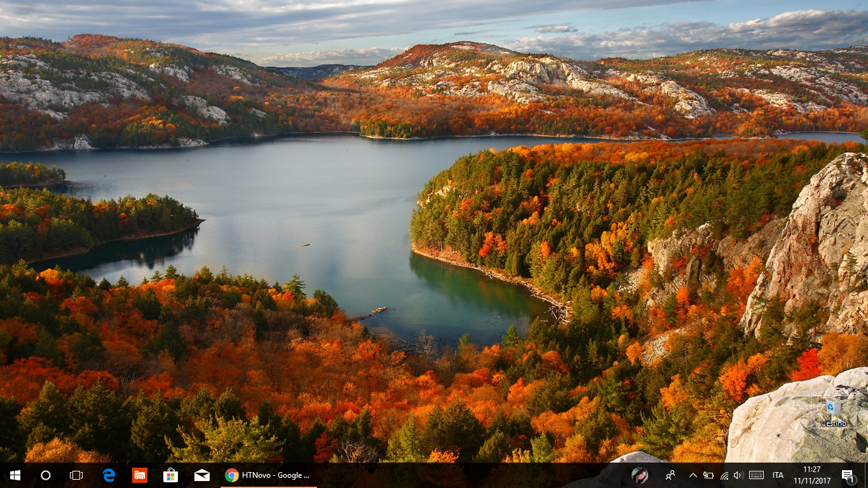Toggle the touch keyboard open

756,475
